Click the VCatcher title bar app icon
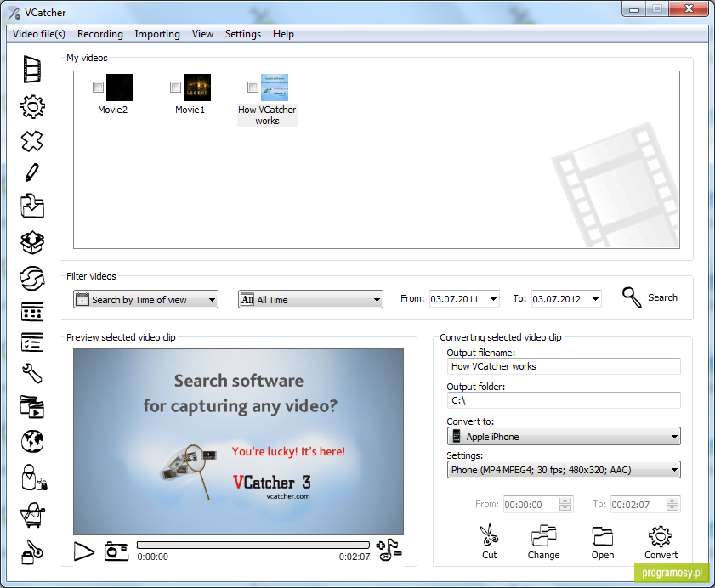715x588 pixels. coord(14,13)
